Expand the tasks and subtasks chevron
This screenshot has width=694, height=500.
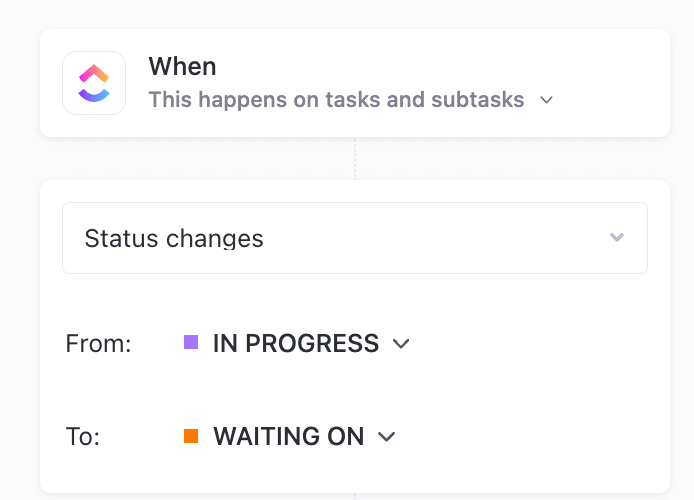point(546,100)
